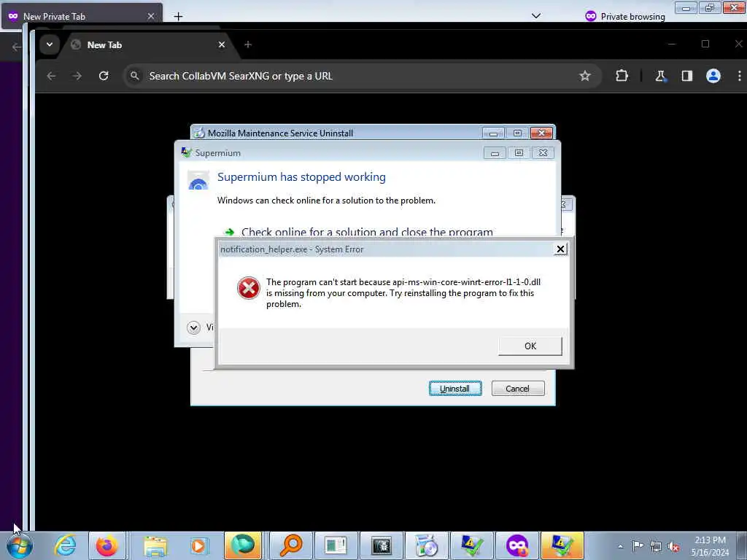Open the Extensions puzzle icon
Image resolution: width=747 pixels, height=560 pixels.
point(622,76)
